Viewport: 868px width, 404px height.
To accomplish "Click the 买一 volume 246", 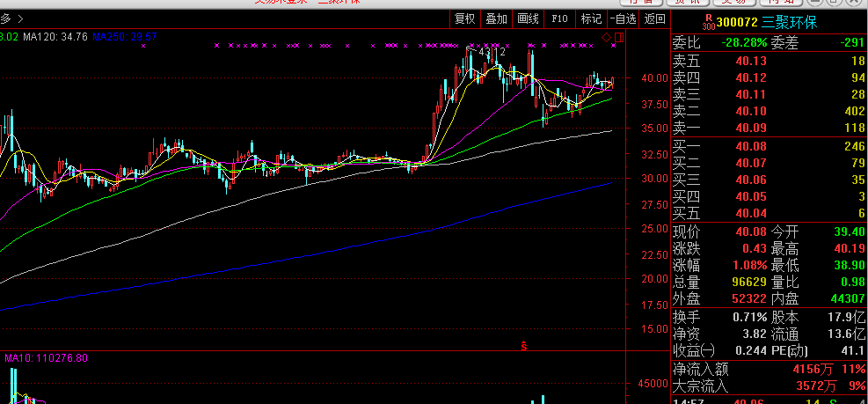I will click(855, 147).
